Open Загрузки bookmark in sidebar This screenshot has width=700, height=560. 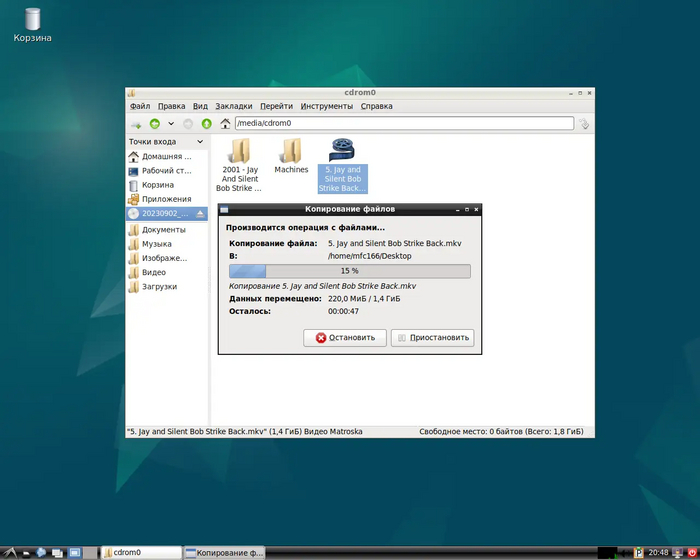tap(167, 287)
